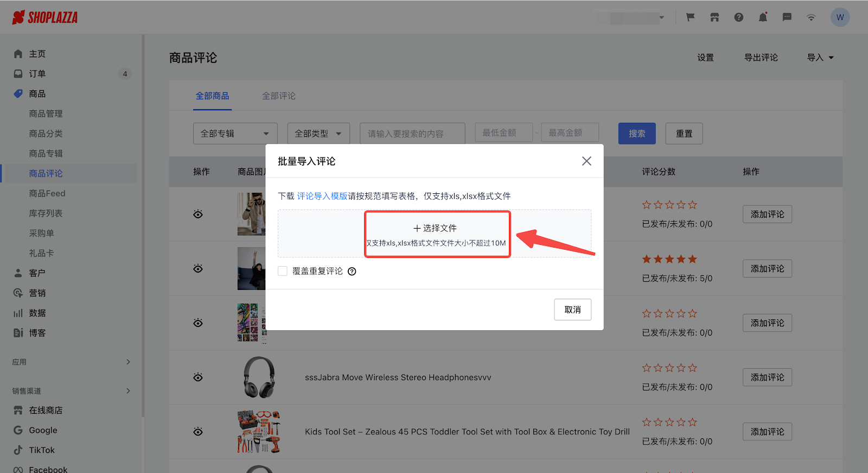This screenshot has height=473, width=868.
Task: Toggle visibility eye for Jabra headphones row
Action: [198, 377]
